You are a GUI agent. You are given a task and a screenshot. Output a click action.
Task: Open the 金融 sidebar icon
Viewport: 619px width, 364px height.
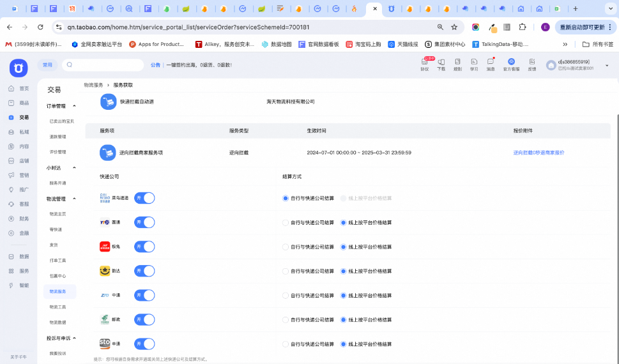point(11,233)
